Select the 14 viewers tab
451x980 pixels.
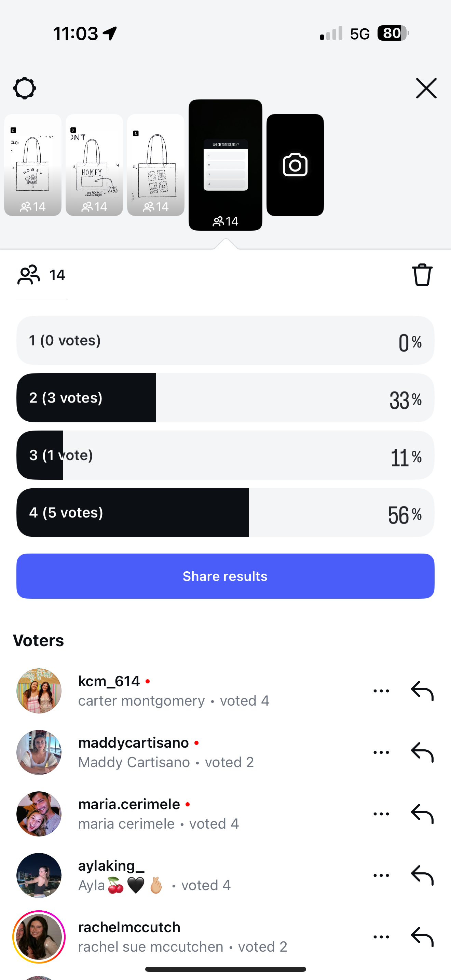[x=41, y=275]
